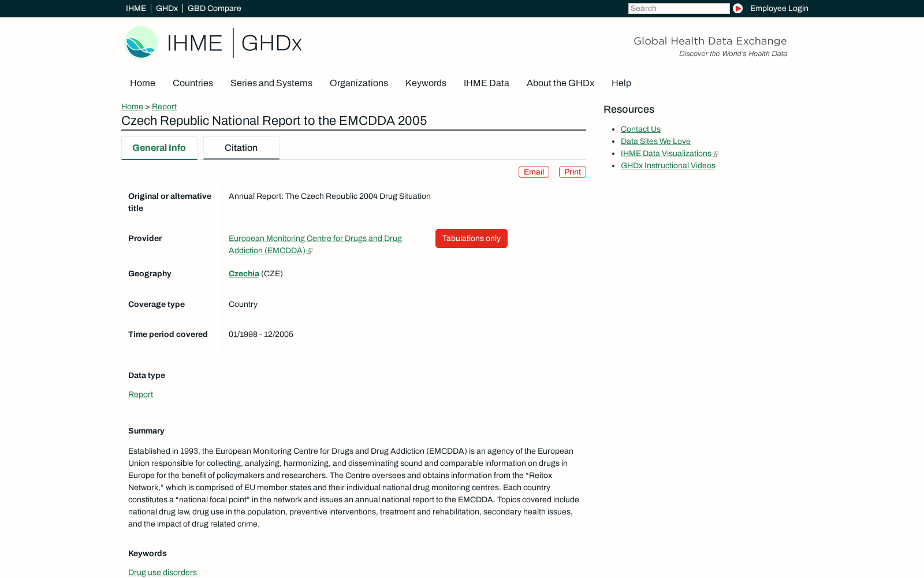924x578 pixels.
Task: Click the 'Global Health Data Exchange' tagline
Action: [x=710, y=41]
